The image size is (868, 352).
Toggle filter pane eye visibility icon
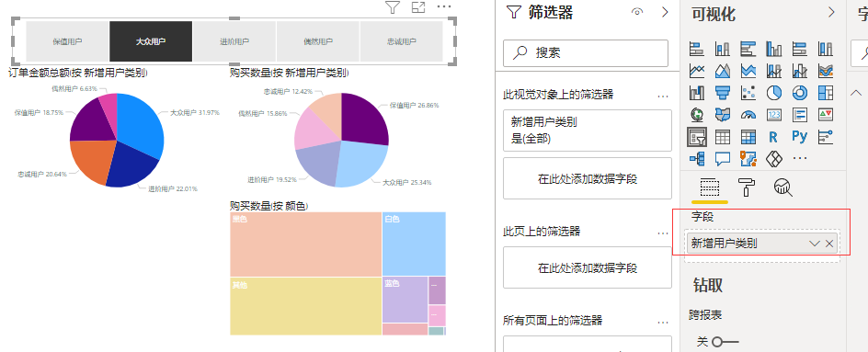[637, 12]
